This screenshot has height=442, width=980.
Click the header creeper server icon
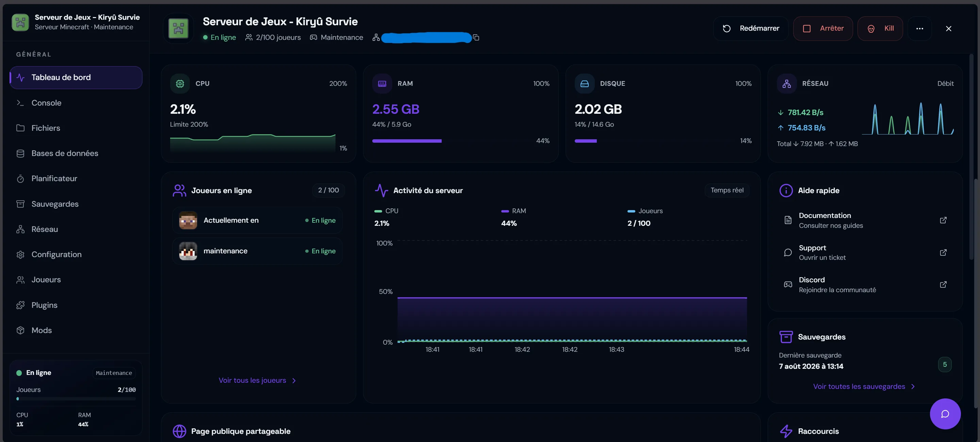click(178, 29)
